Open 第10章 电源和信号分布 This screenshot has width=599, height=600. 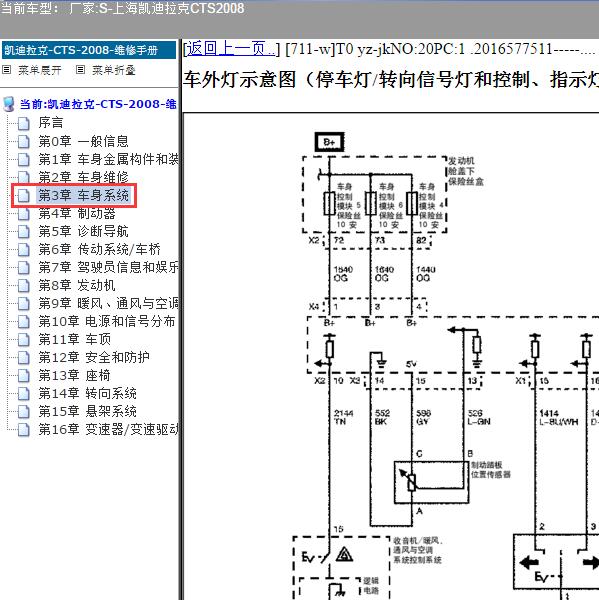[x=107, y=321]
